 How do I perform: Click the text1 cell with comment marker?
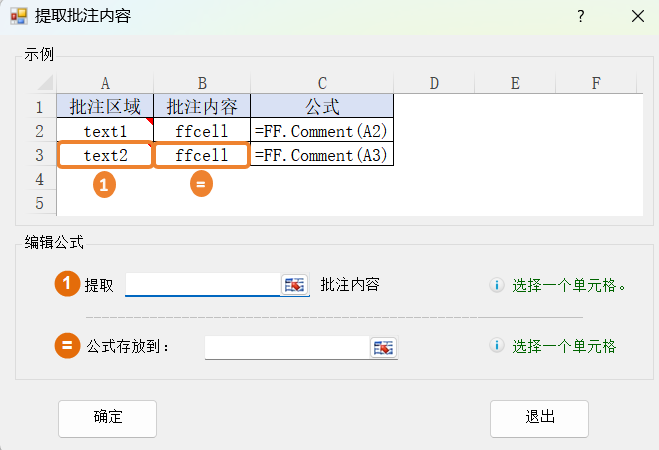coord(105,131)
